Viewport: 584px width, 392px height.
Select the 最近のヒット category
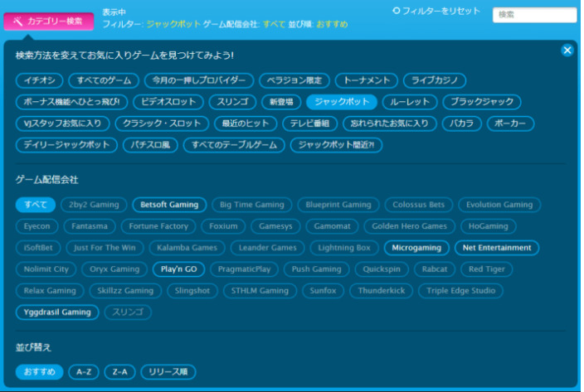[246, 123]
